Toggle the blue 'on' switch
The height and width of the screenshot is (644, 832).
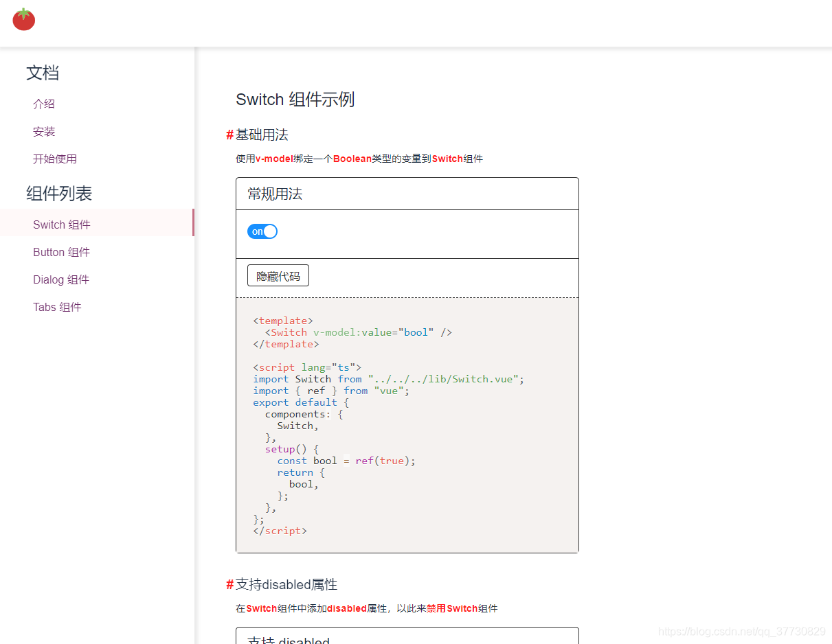262,231
